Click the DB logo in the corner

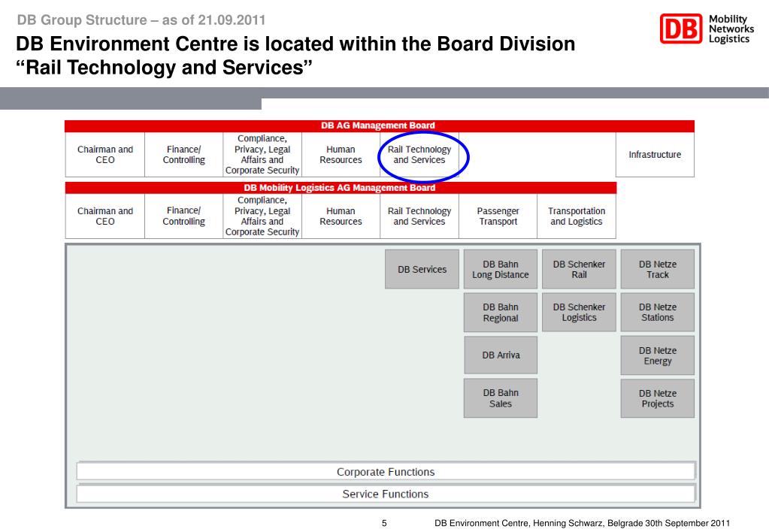681,29
